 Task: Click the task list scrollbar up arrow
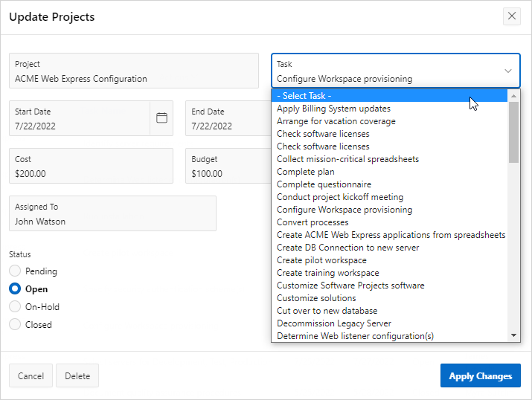click(x=513, y=96)
